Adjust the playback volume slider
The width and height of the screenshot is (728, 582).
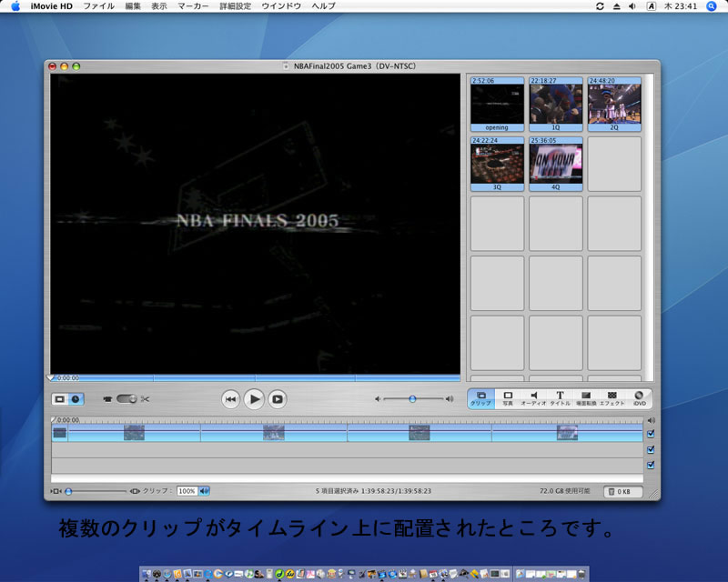412,398
